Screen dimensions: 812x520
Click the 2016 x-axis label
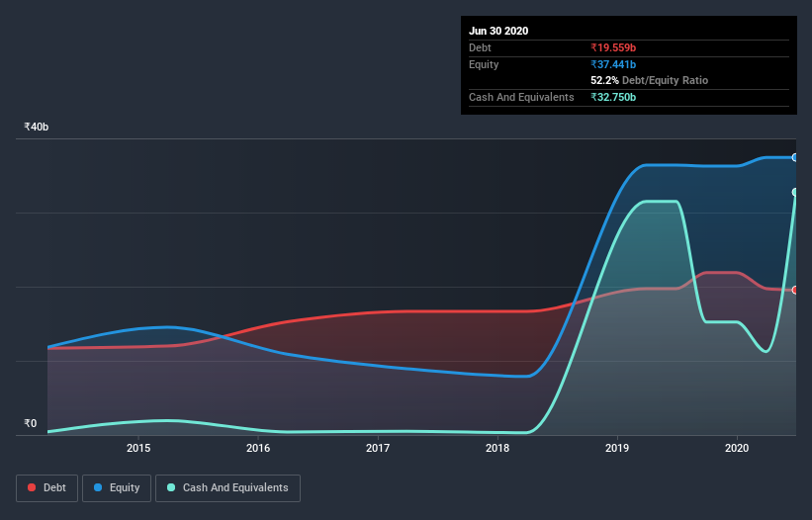coord(258,448)
